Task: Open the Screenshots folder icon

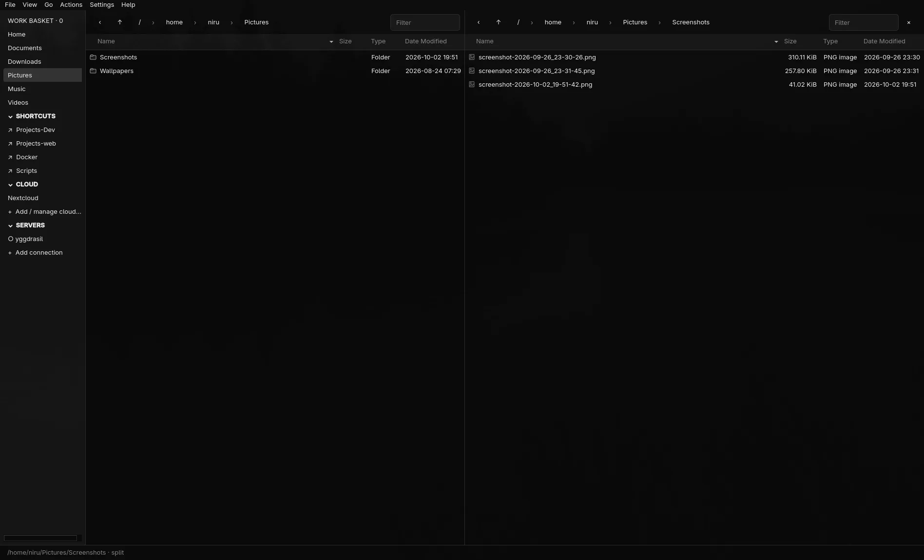Action: [x=93, y=57]
